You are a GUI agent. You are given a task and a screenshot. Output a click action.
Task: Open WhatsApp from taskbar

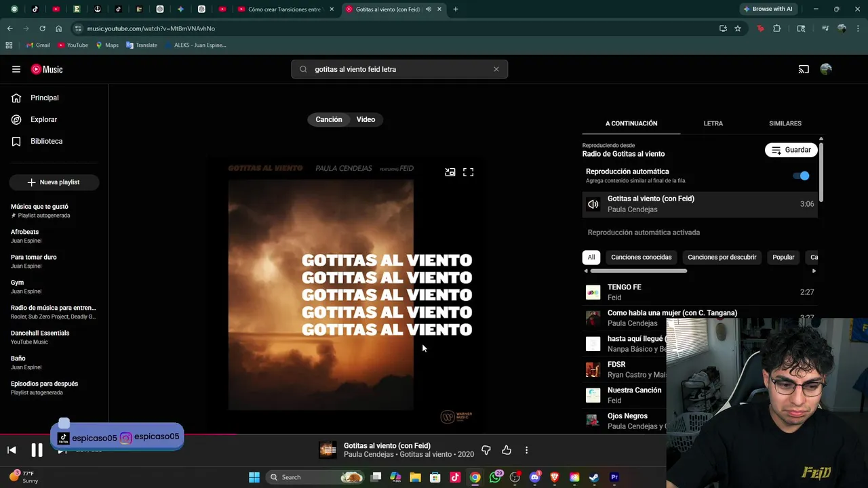pos(495,477)
